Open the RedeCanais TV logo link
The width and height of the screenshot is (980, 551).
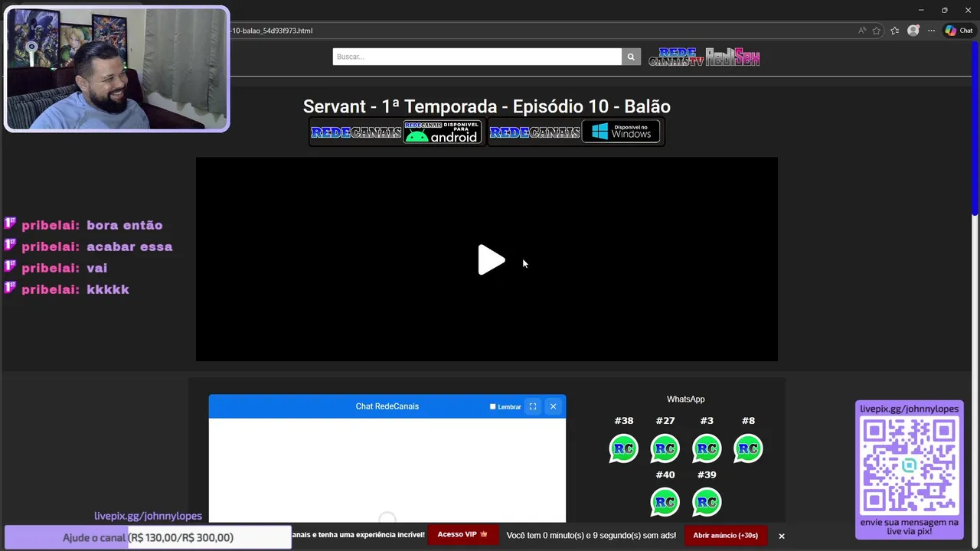676,57
